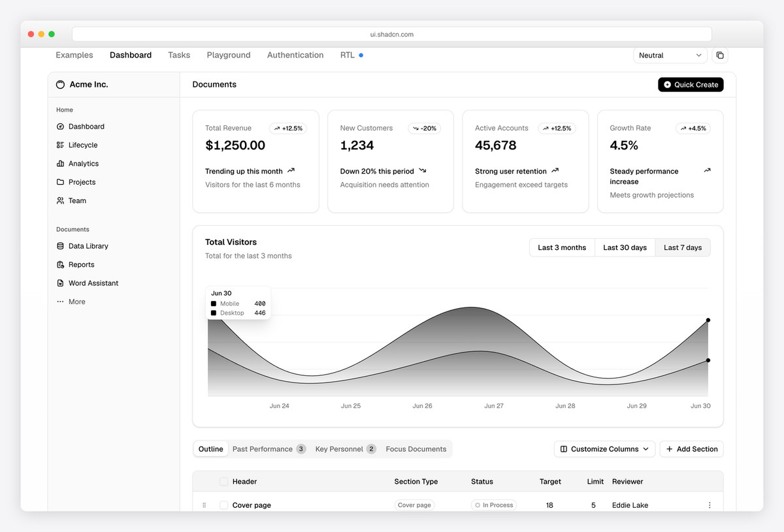
Task: Click the Word Assistant file icon
Action: 60,283
